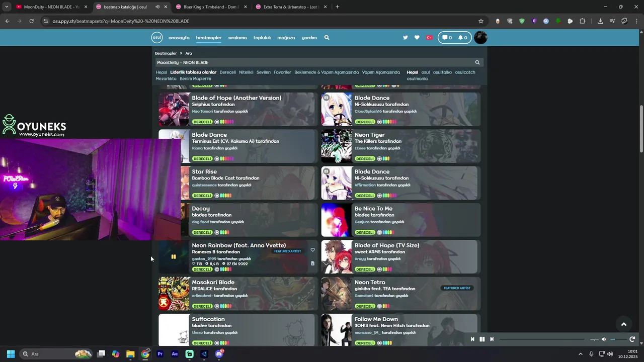Open topluluk menu in navbar
The width and height of the screenshot is (644, 362).
tap(262, 38)
